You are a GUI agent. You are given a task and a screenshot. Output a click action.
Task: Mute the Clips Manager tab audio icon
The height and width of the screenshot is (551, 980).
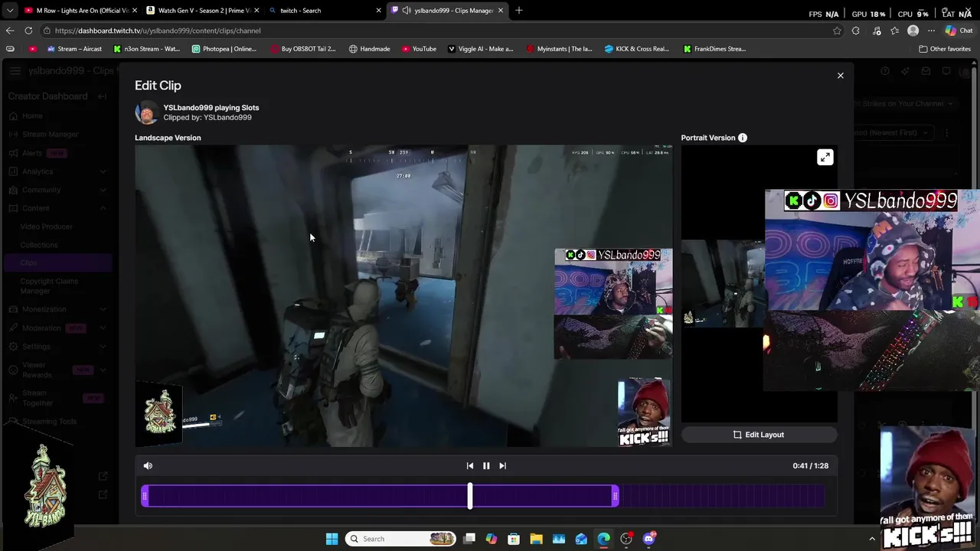tap(407, 11)
